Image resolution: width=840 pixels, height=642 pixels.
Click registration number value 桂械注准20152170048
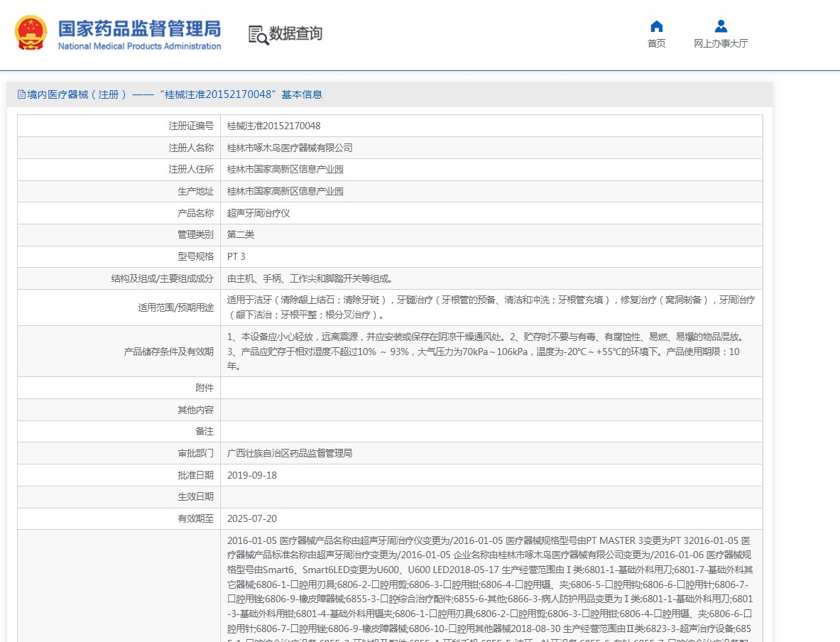click(x=273, y=126)
